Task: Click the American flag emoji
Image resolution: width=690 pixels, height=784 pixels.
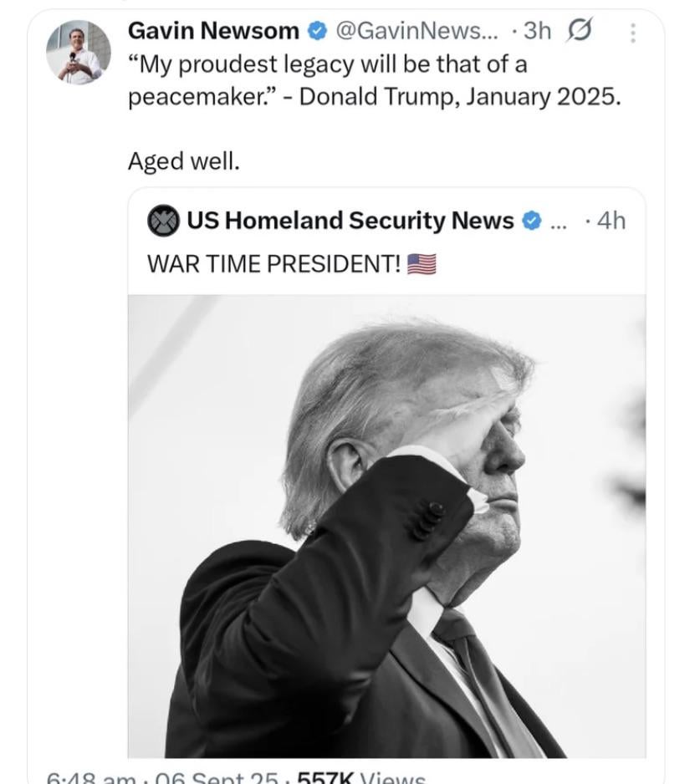Action: click(422, 264)
